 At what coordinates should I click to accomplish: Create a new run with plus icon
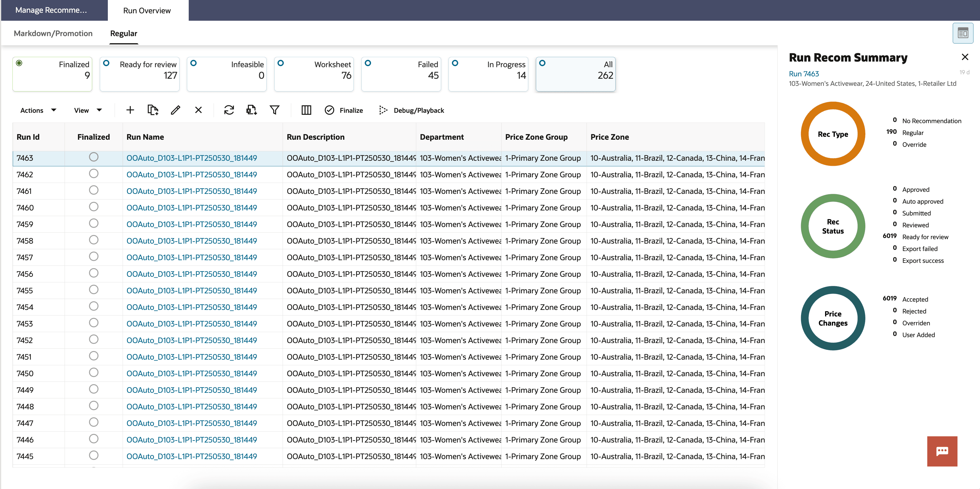click(130, 110)
